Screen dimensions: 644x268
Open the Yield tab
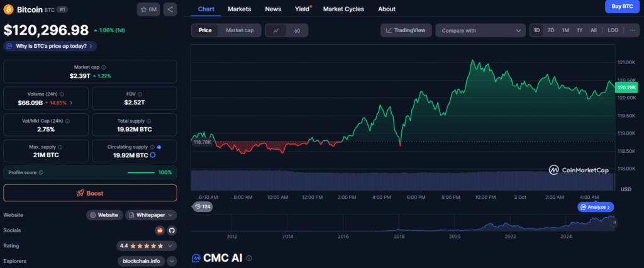[x=303, y=9]
